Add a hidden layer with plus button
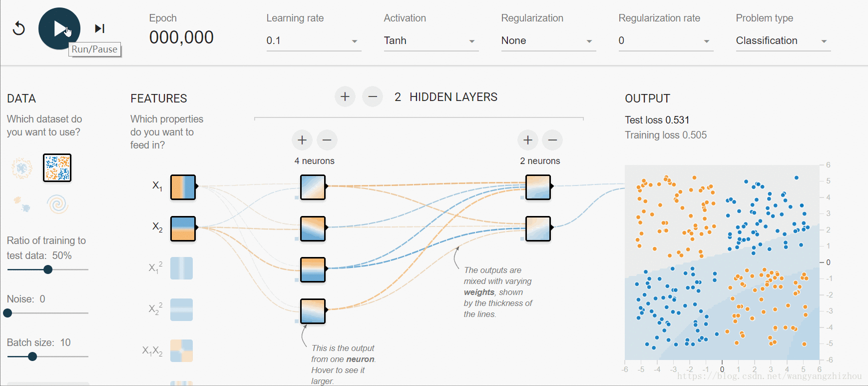This screenshot has width=868, height=386. coord(345,96)
